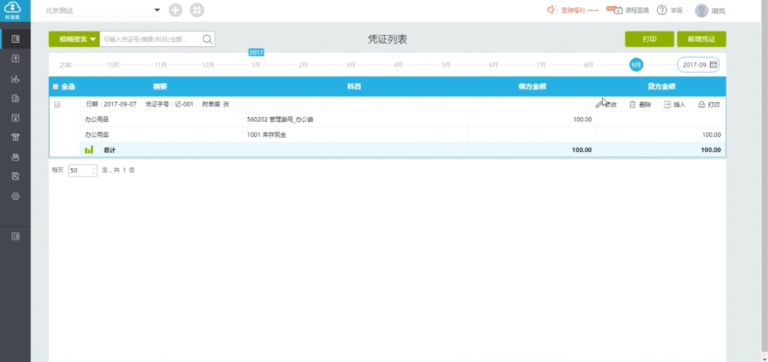Select the active 9月 timeline marker

pos(636,65)
